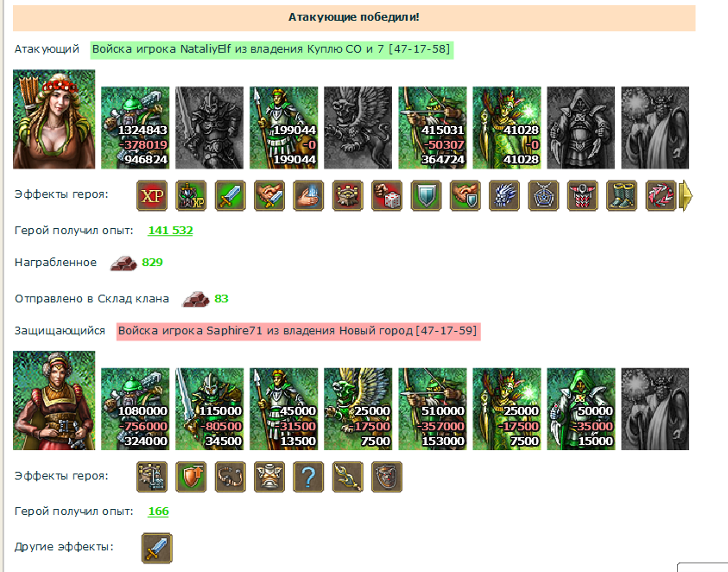The height and width of the screenshot is (572, 728).
Task: Click the attacker NataliyElf hero portrait
Action: tap(54, 119)
